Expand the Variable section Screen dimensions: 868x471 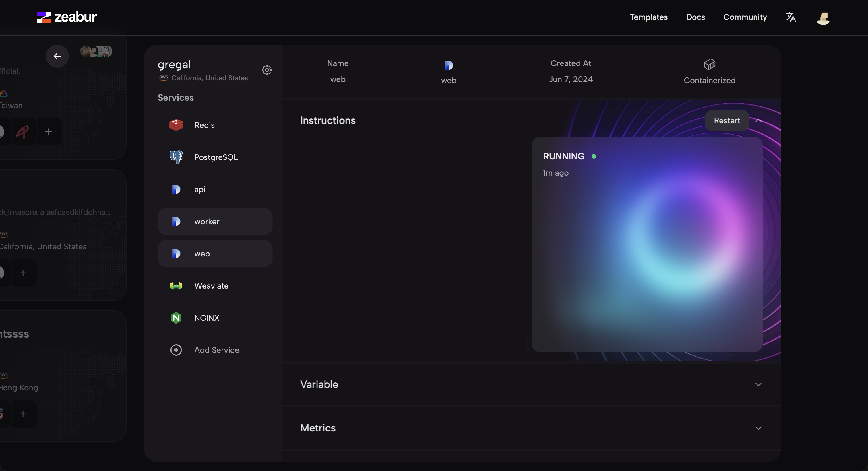[758, 384]
